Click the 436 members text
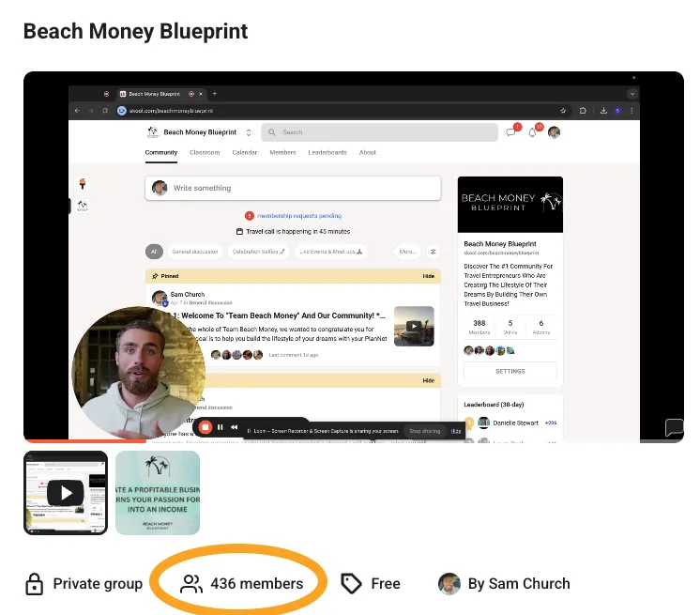Screen dimensions: 700x615 pyautogui.click(x=257, y=584)
